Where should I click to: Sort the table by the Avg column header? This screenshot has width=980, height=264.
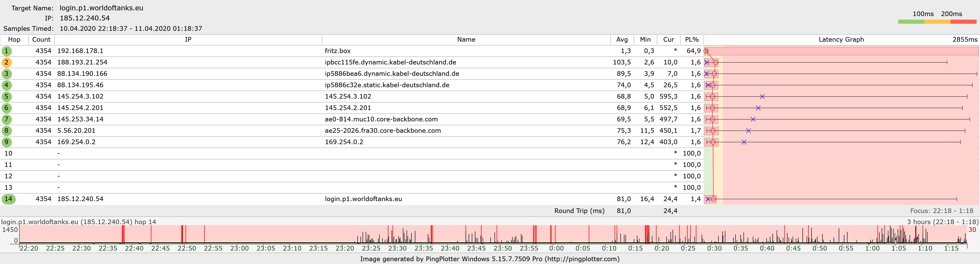point(622,39)
